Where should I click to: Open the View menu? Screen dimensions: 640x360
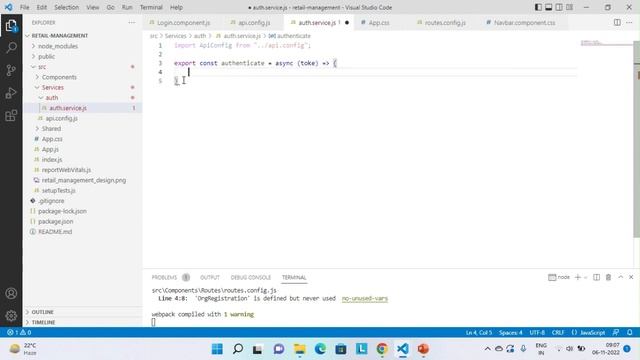93,7
